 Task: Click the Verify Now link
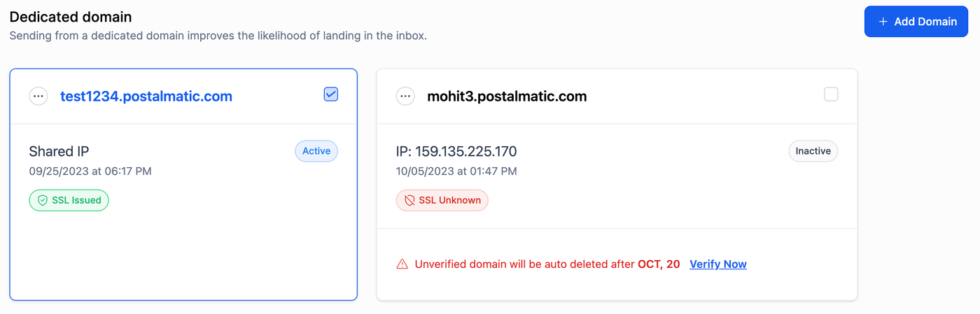coord(718,264)
